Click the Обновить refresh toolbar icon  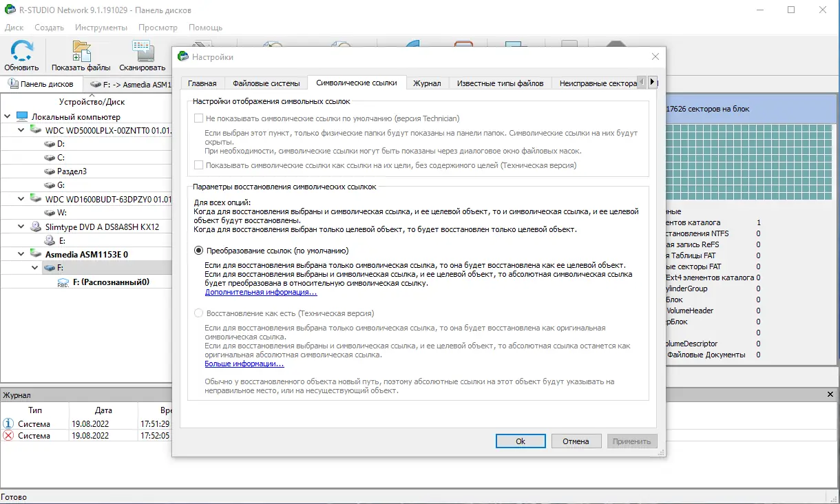pos(21,51)
